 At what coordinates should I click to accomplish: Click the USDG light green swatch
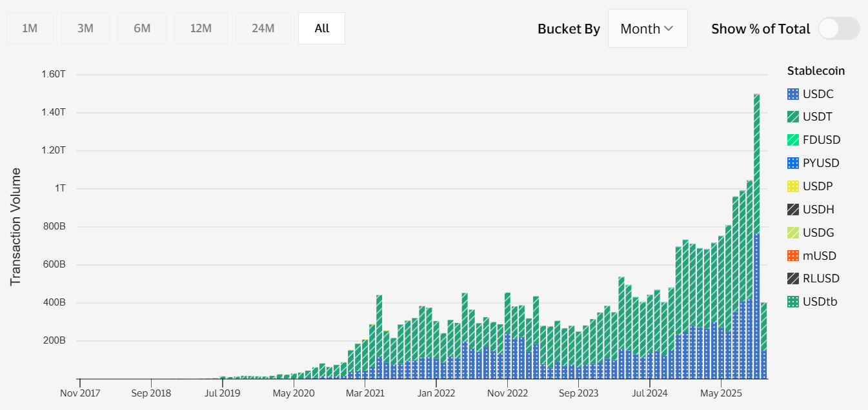click(793, 233)
